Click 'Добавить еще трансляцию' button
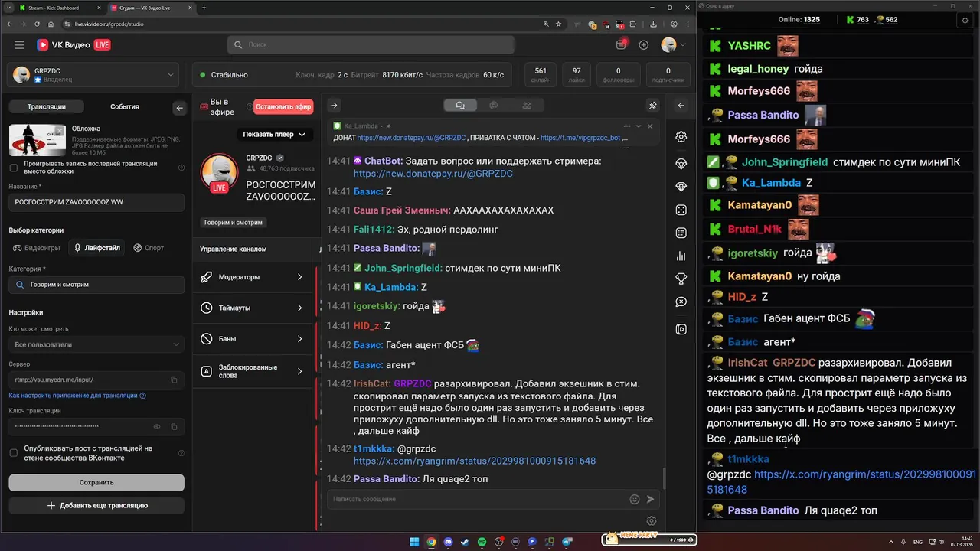The width and height of the screenshot is (980, 551). coord(96,505)
